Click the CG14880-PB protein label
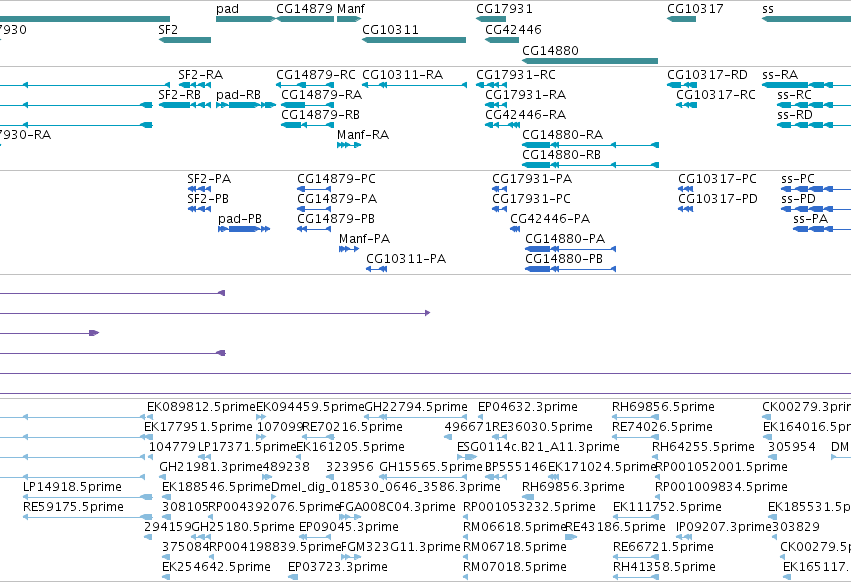The width and height of the screenshot is (851, 582). [564, 259]
